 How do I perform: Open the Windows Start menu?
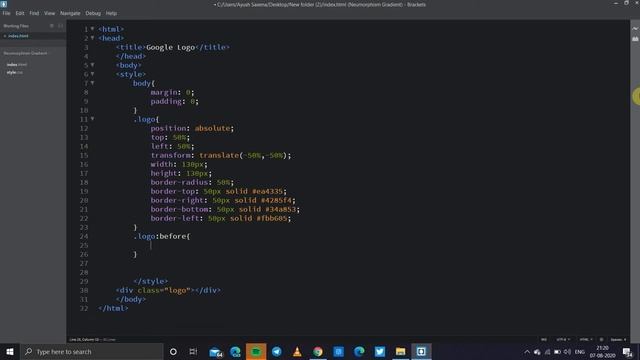pyautogui.click(x=10, y=351)
